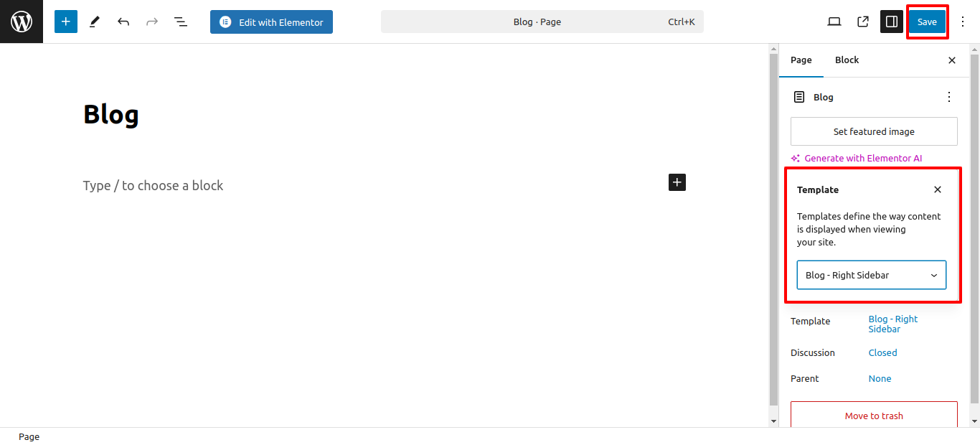Image resolution: width=980 pixels, height=445 pixels.
Task: Switch to the Block tab
Action: 847,60
